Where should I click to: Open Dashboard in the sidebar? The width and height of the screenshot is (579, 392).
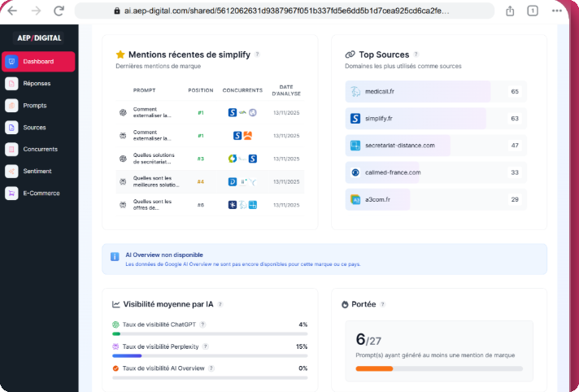(x=38, y=61)
